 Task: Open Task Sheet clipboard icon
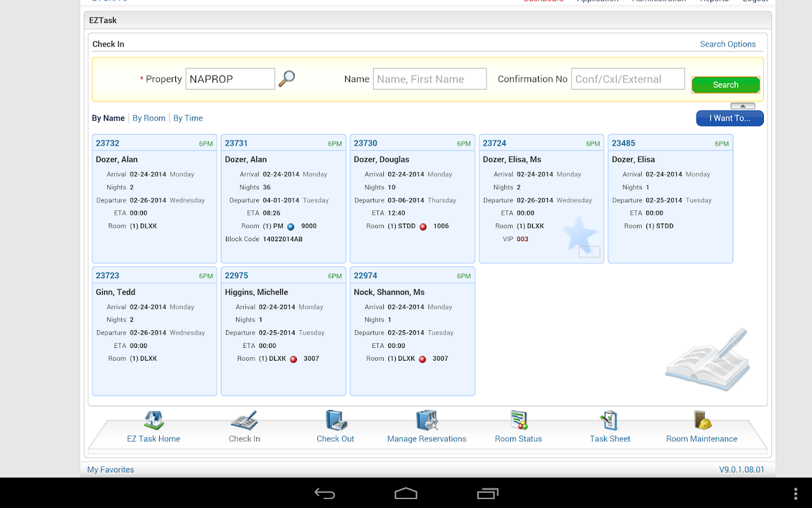point(610,420)
